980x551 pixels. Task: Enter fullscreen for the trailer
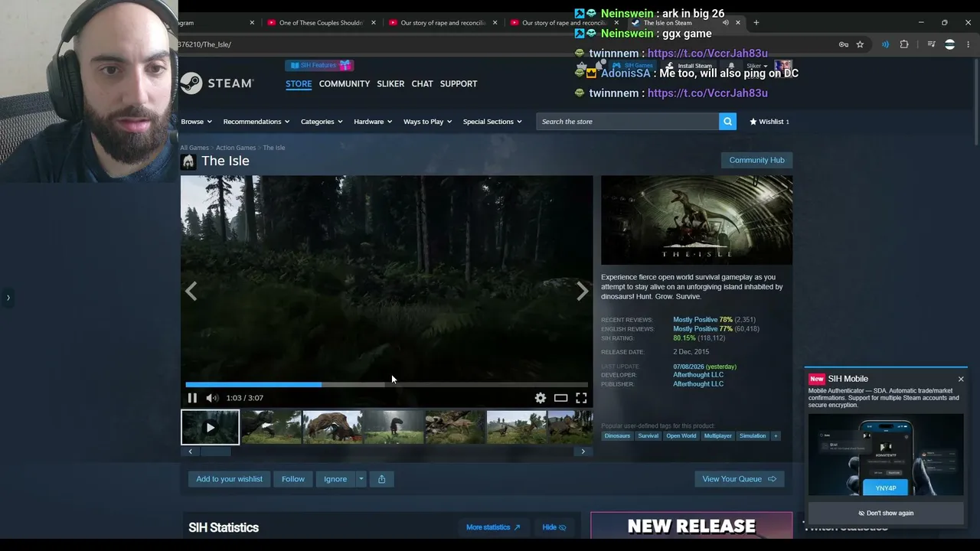[x=581, y=398]
